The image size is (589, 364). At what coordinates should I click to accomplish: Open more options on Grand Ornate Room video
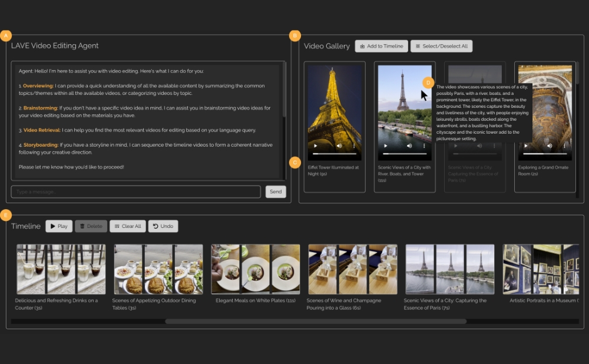564,145
